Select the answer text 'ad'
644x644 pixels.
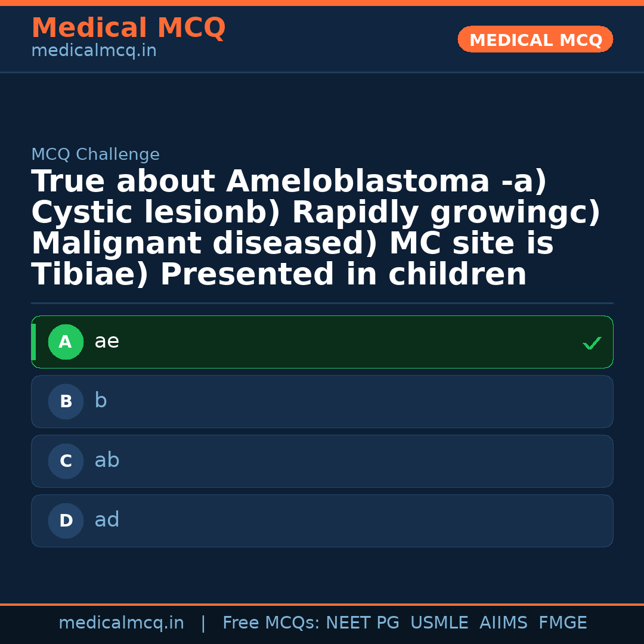tap(107, 520)
